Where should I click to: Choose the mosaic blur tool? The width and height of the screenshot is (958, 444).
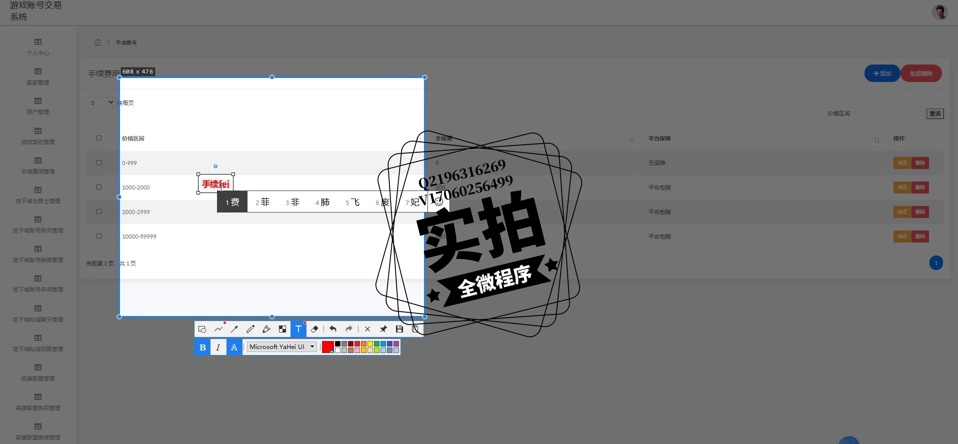(282, 329)
